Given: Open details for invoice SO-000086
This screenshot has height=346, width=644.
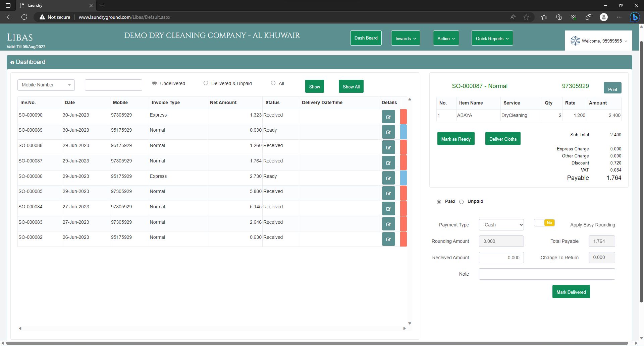Looking at the screenshot, I should pyautogui.click(x=388, y=178).
